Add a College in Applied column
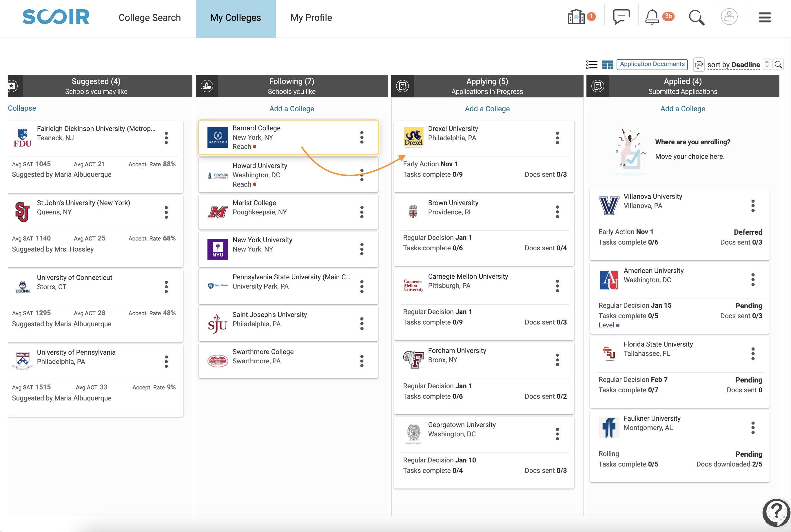This screenshot has height=532, width=791. click(682, 109)
